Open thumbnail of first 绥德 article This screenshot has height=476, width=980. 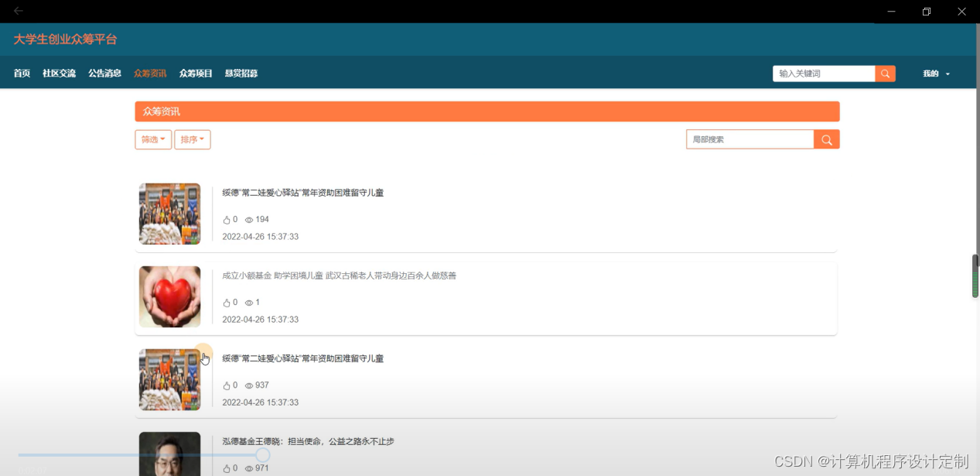point(169,214)
